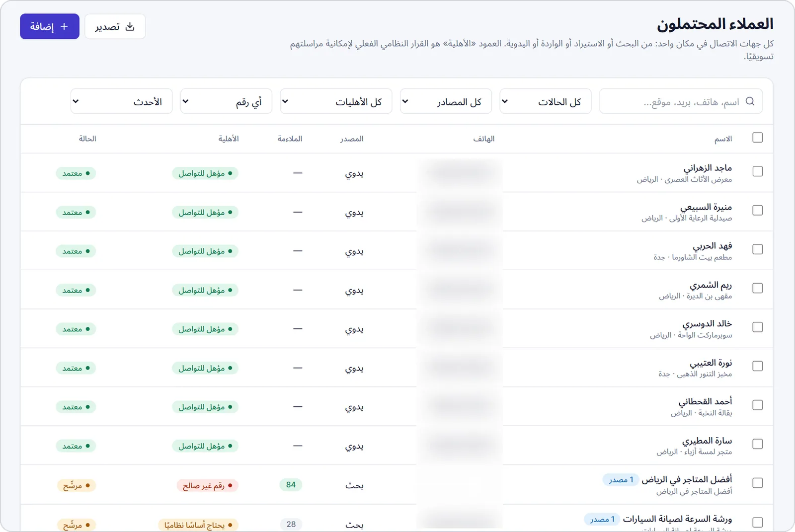795x532 pixels.
Task: Click the plus icon in the إضافة button
Action: tap(64, 26)
